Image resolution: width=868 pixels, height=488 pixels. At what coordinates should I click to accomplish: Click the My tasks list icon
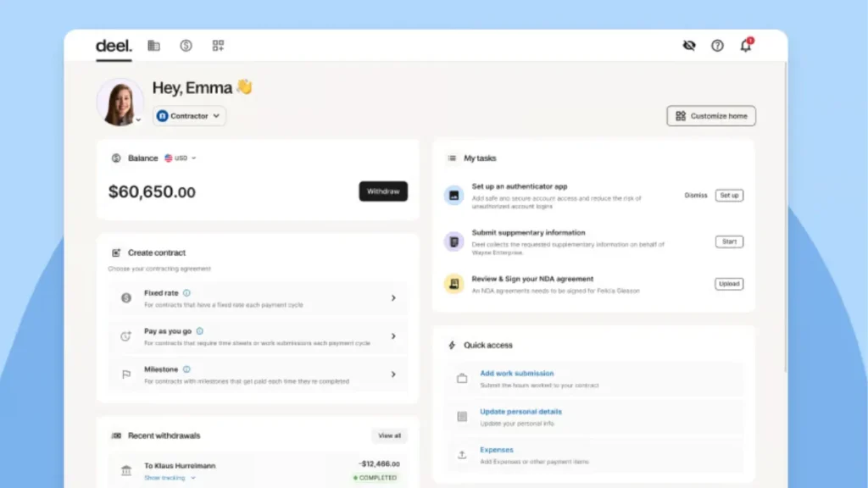click(x=452, y=158)
